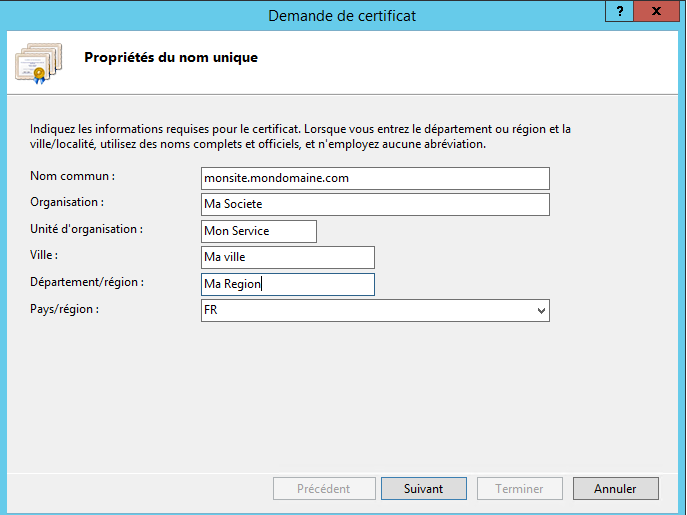The width and height of the screenshot is (687, 515).
Task: Cancel the wizard with Annuler
Action: click(616, 489)
